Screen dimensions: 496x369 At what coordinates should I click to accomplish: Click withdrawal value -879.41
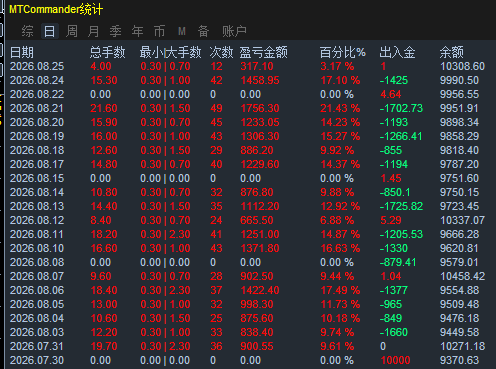tap(398, 262)
